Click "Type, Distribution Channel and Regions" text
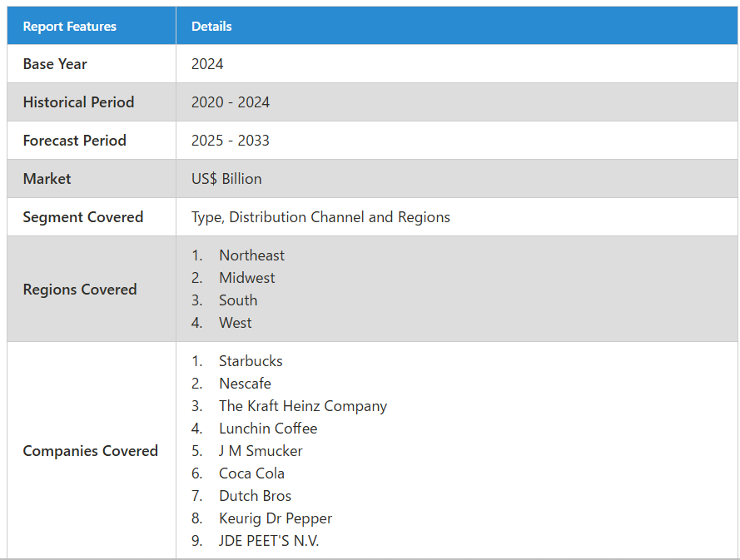The width and height of the screenshot is (740, 560). [x=321, y=217]
